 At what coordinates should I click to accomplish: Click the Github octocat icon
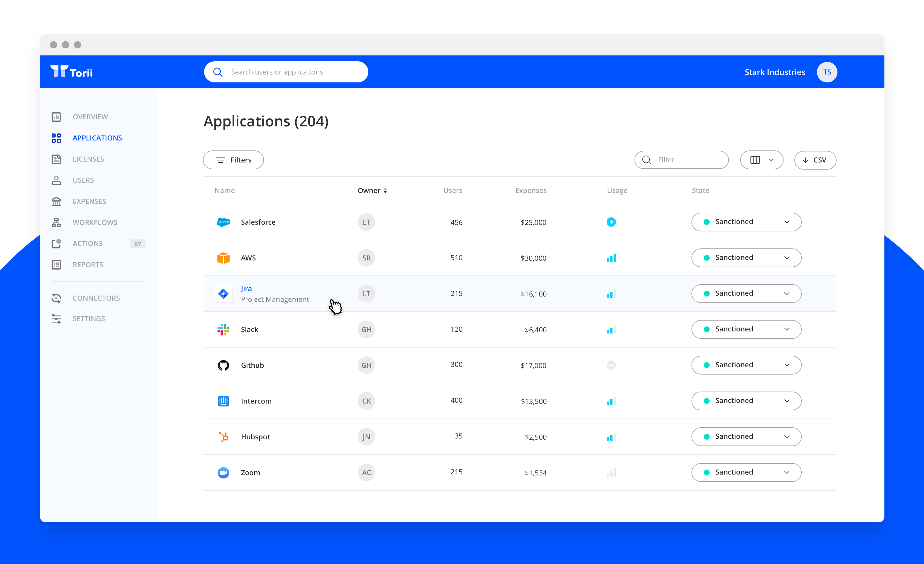point(223,365)
